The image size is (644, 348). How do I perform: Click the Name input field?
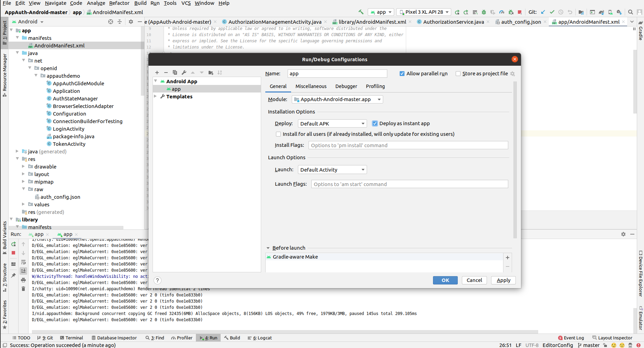coord(337,73)
